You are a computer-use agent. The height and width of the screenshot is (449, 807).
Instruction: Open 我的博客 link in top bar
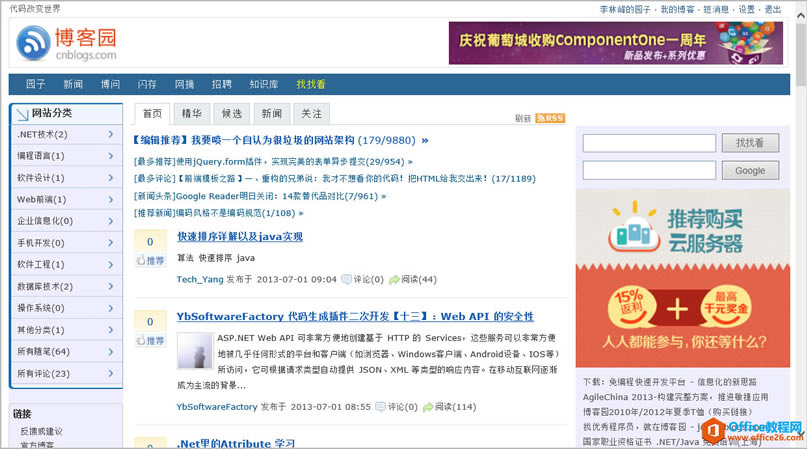point(677,9)
